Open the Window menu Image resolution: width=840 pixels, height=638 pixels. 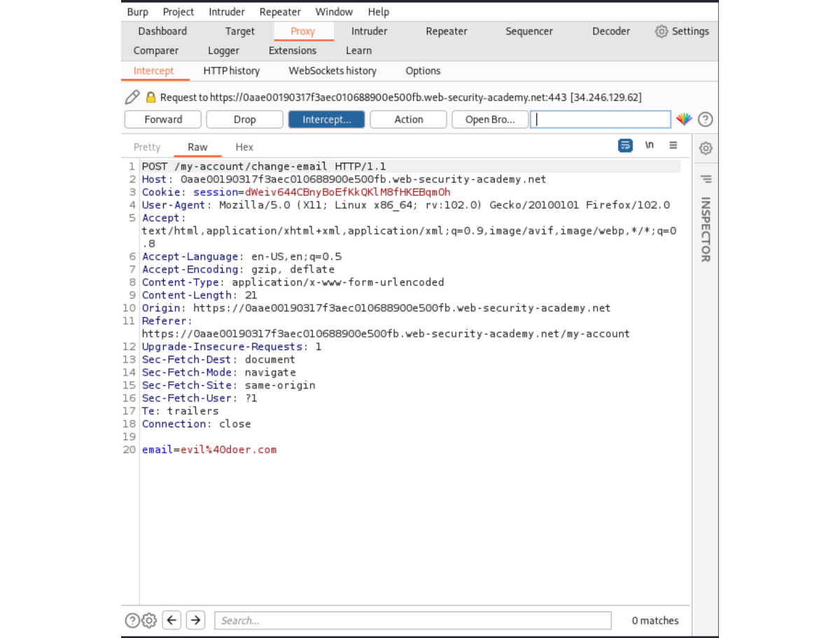tap(334, 12)
